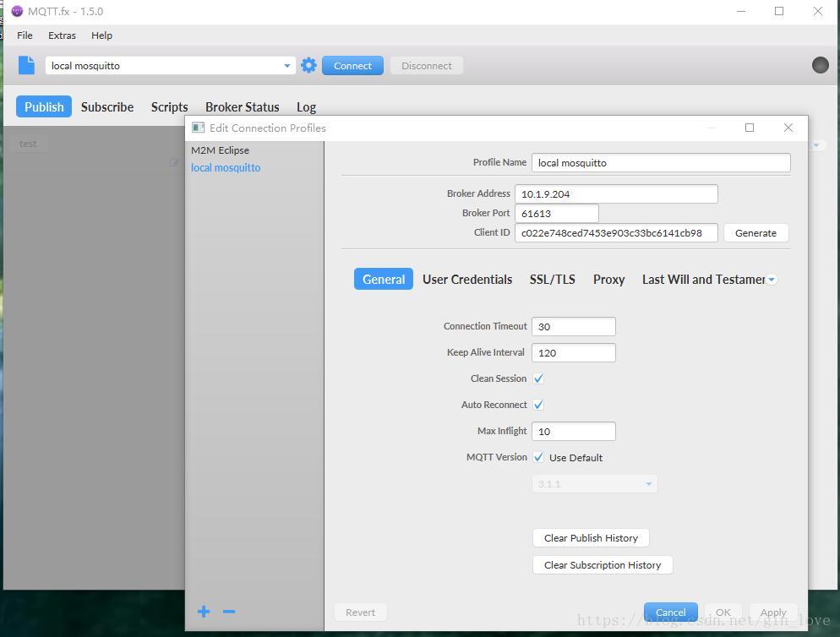Click the edit pencil icon near test topic

pyautogui.click(x=173, y=162)
